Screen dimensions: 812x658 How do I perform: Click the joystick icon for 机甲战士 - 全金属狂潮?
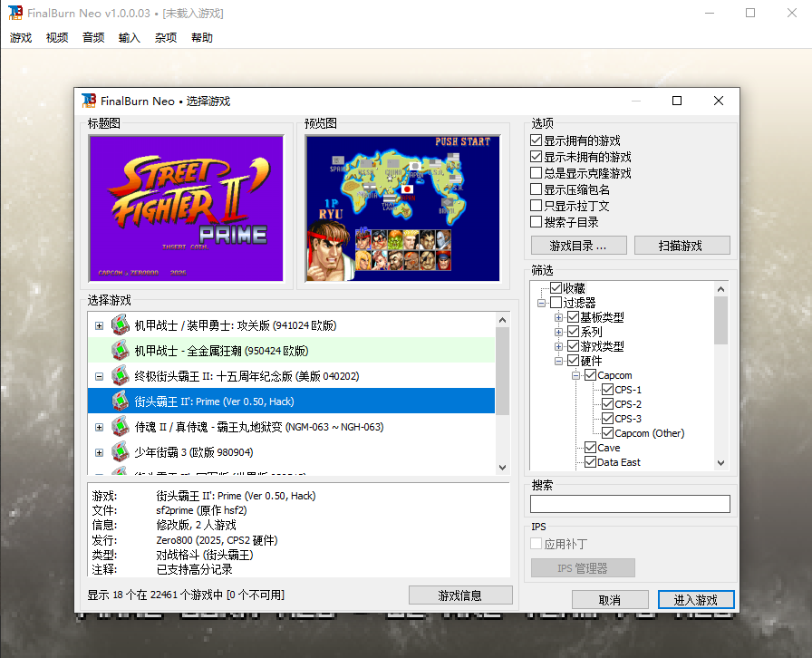tap(120, 350)
